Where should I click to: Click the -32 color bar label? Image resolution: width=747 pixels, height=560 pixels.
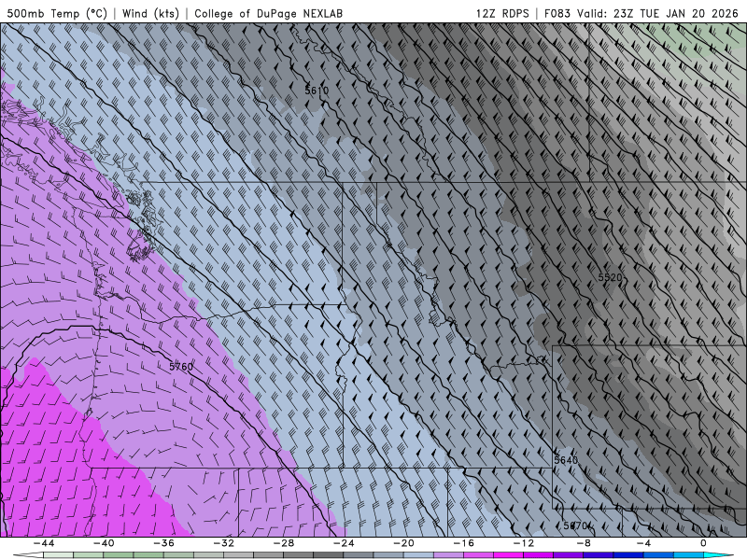(223, 543)
